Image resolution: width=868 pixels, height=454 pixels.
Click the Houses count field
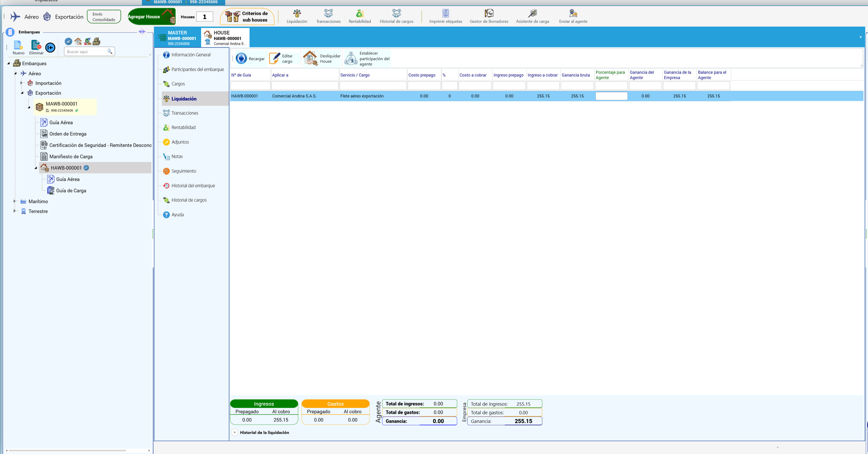205,16
